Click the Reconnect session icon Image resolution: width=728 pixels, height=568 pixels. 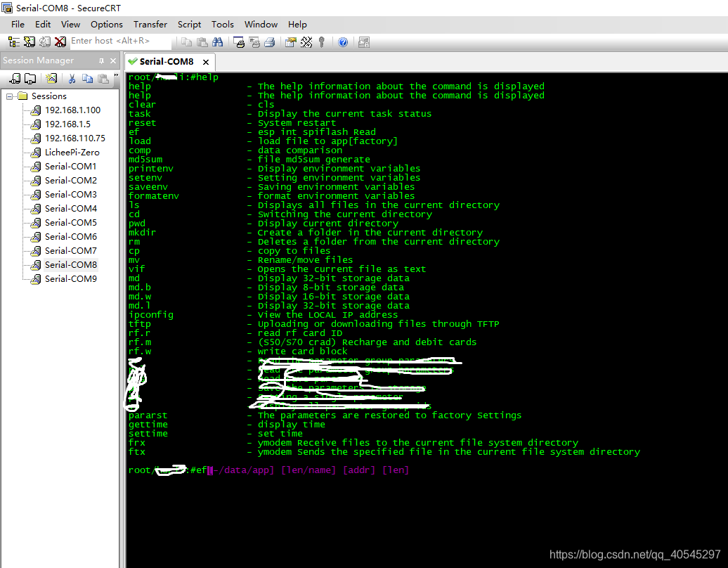[44, 42]
